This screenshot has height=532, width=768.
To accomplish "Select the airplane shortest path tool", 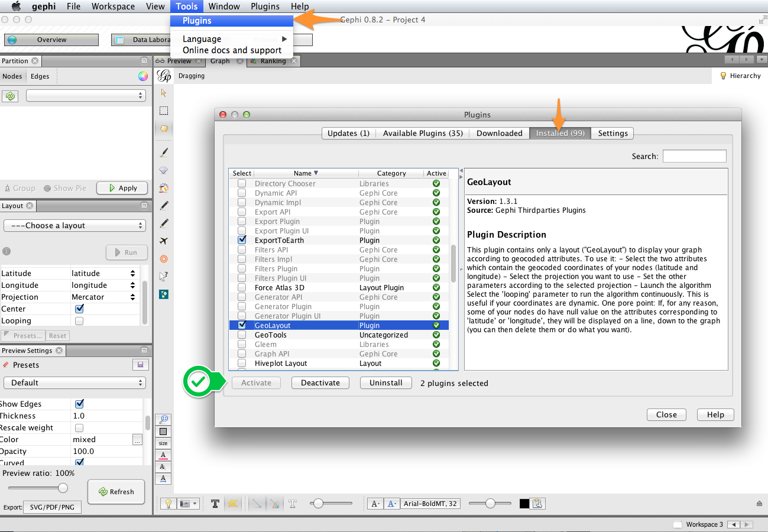I will [164, 241].
